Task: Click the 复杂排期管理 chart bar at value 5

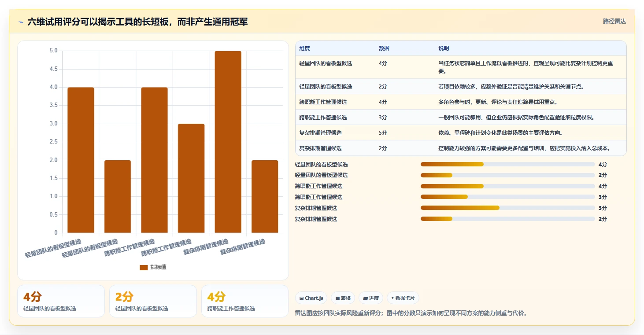Action: point(228,142)
